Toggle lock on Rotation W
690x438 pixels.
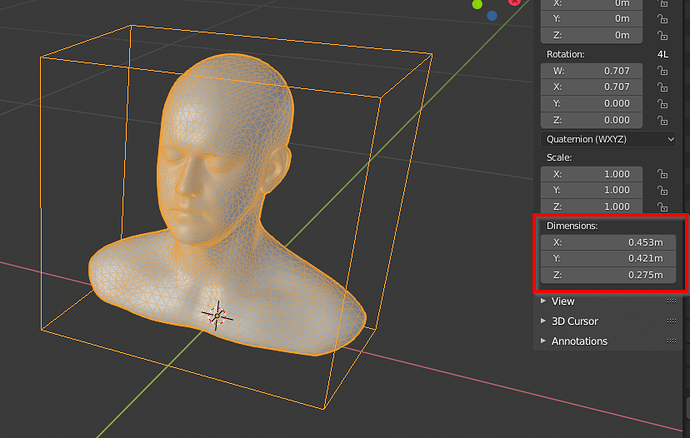point(663,71)
